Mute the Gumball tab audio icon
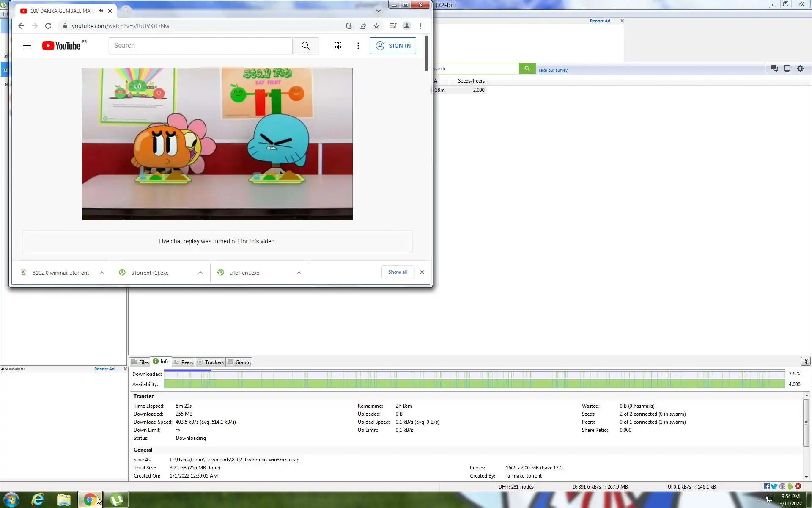 (x=101, y=11)
